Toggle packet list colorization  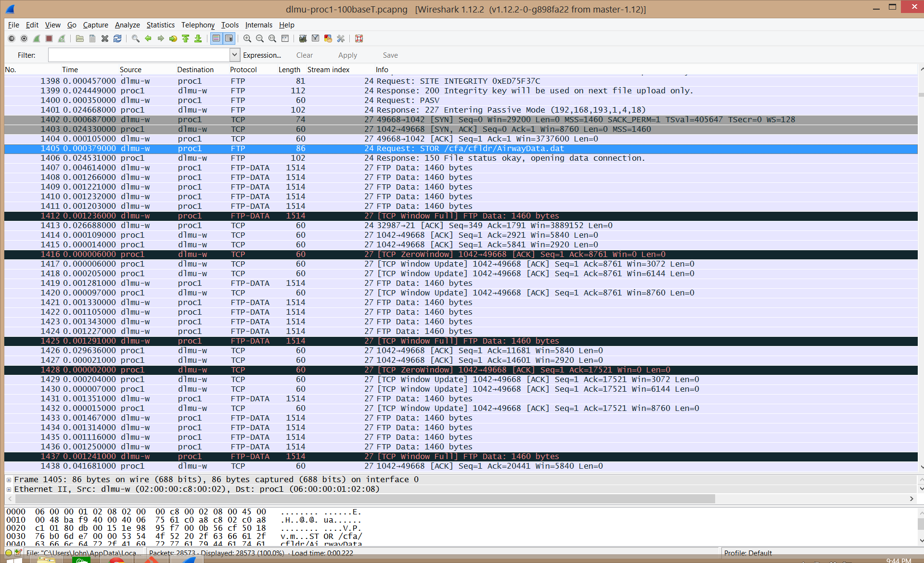pos(217,38)
